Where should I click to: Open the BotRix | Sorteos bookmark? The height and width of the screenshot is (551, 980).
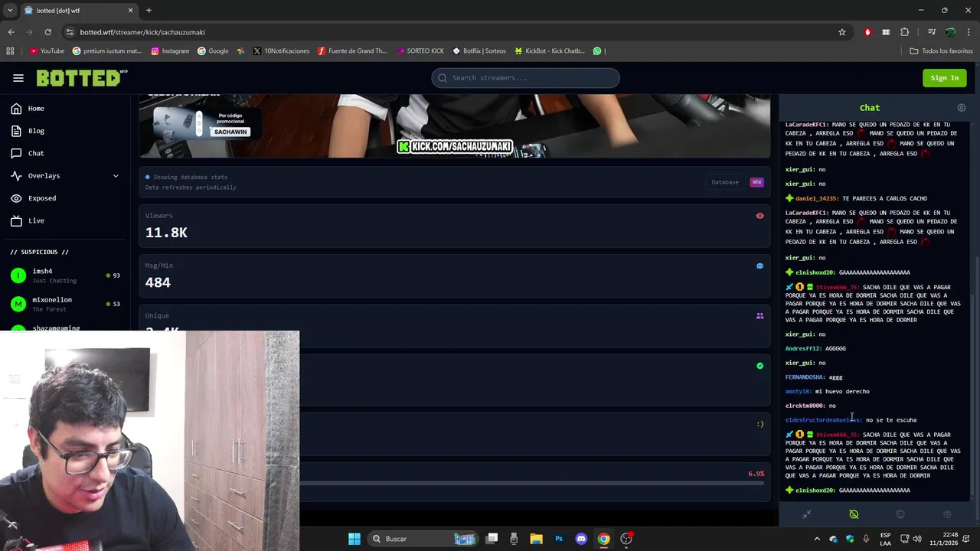point(479,51)
